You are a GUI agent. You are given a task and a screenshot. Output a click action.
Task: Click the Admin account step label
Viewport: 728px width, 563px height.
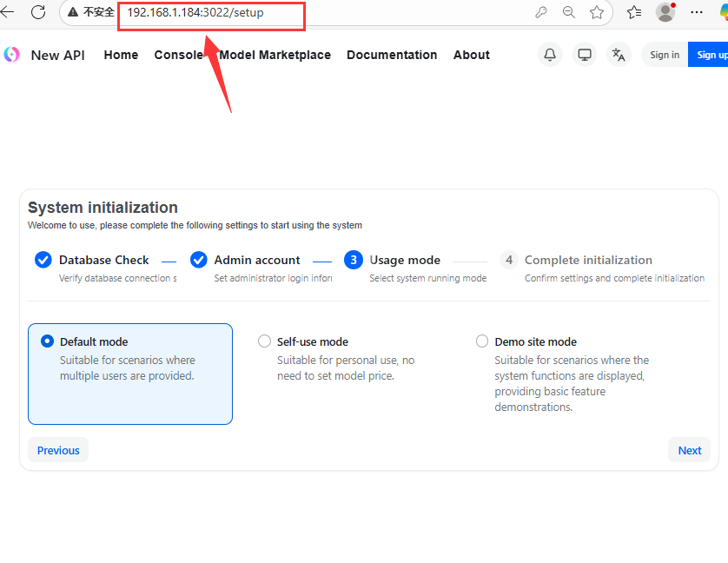[257, 260]
